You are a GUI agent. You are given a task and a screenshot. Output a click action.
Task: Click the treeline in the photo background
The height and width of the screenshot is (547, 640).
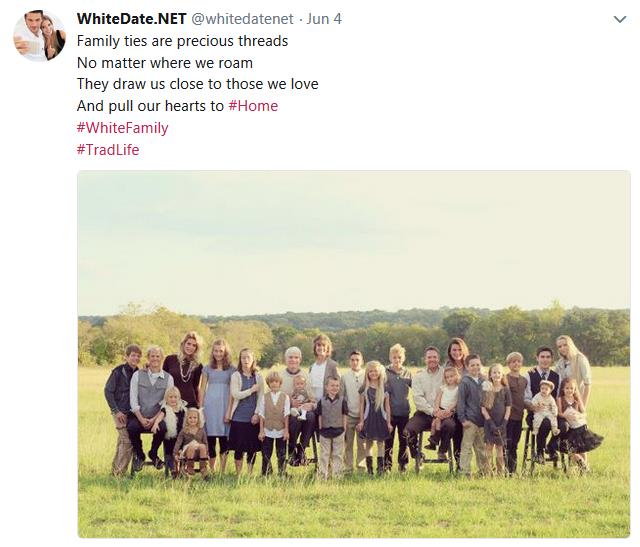(x=353, y=333)
